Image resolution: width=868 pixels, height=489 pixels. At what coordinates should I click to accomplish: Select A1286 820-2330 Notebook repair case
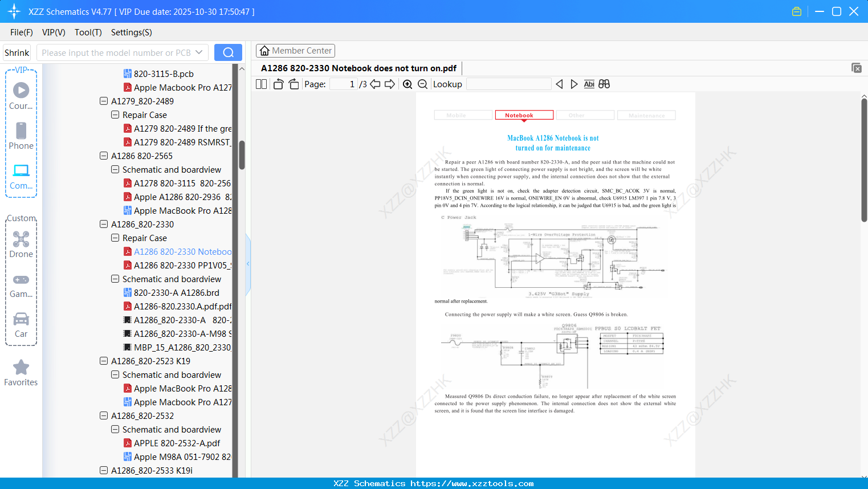point(182,251)
